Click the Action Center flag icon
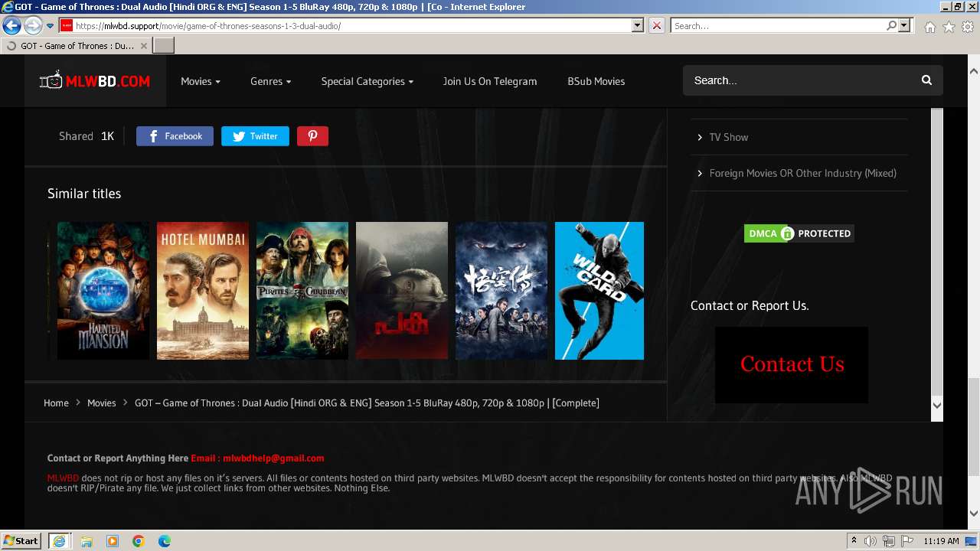Screen dimensions: 980x551 tap(906, 541)
